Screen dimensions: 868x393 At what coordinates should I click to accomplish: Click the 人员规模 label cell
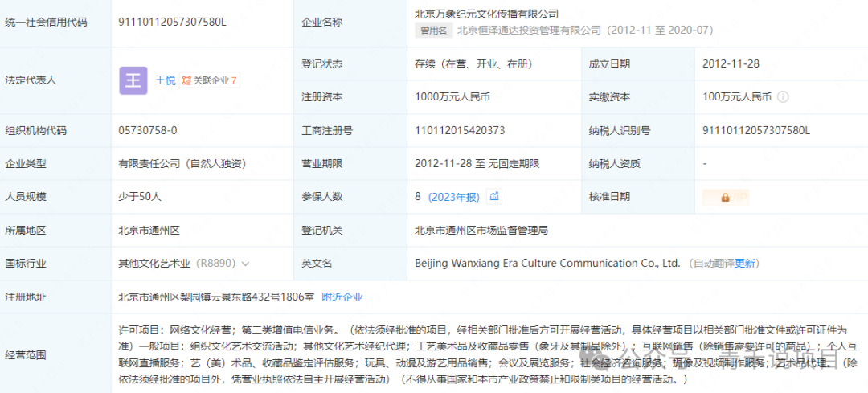[x=55, y=197]
